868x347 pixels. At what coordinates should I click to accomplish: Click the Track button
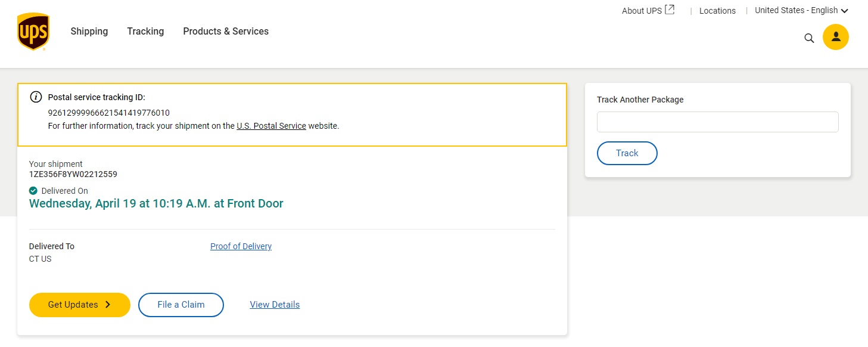[627, 153]
